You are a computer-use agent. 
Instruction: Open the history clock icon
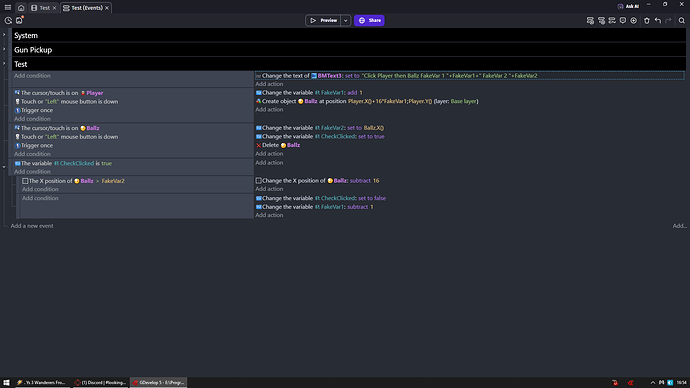(x=8, y=20)
